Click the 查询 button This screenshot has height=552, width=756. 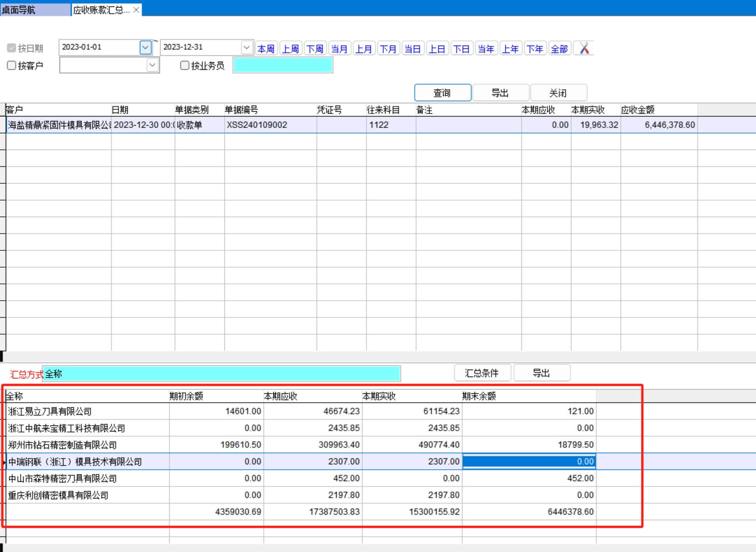442,93
